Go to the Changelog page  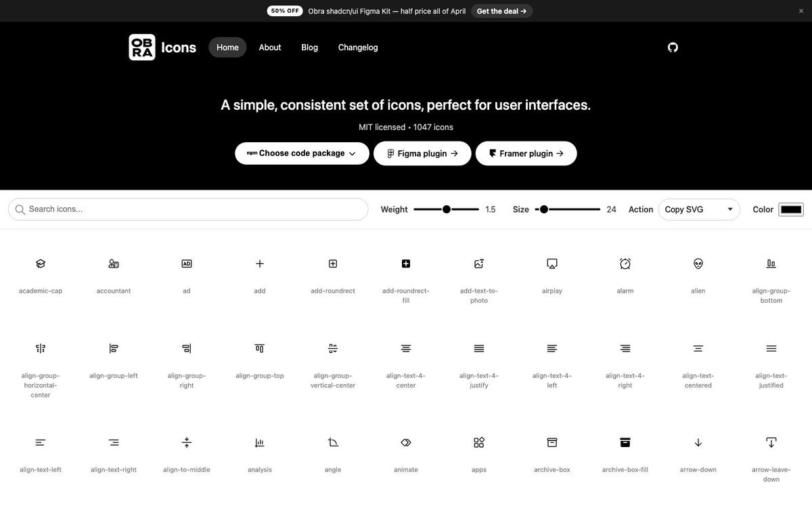pos(358,47)
